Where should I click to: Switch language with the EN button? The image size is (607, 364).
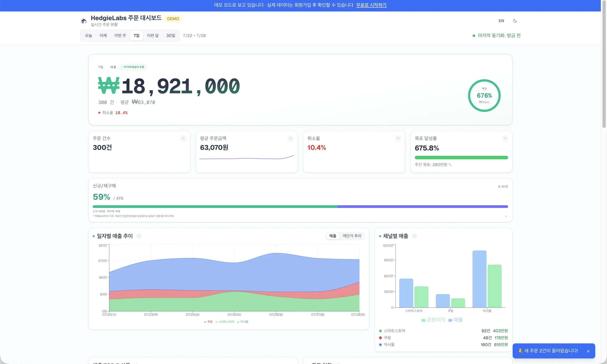[501, 21]
